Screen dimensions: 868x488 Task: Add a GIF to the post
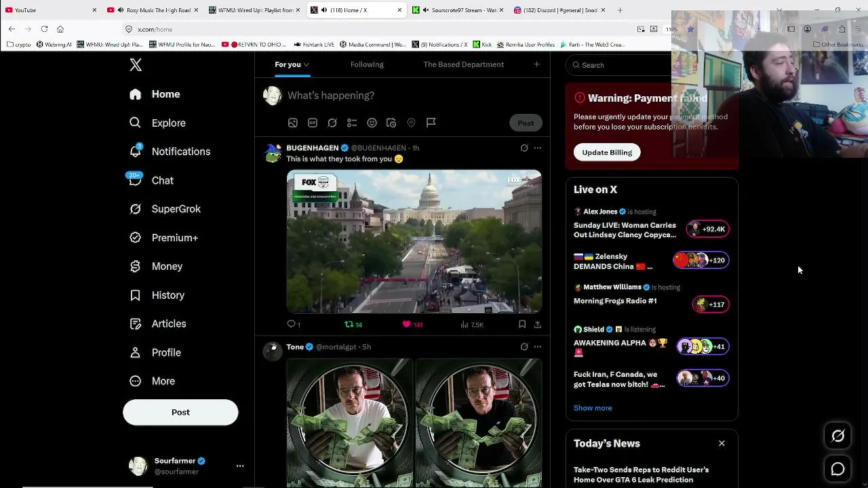[x=313, y=123]
